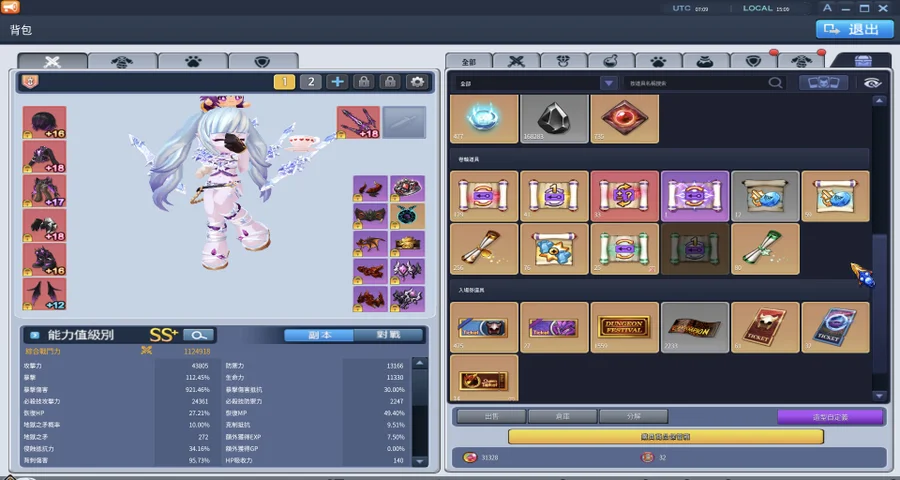900x480 pixels.
Task: Click the 退出 exit button
Action: tap(854, 29)
